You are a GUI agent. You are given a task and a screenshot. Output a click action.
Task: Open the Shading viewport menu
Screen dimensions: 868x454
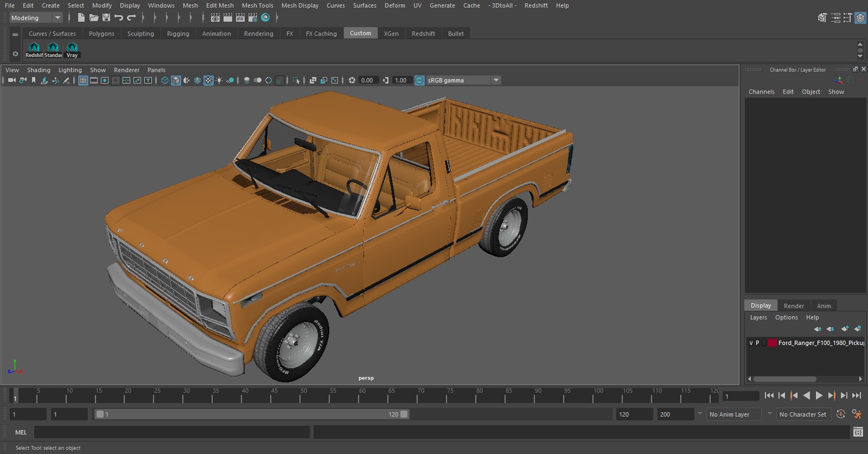point(39,70)
